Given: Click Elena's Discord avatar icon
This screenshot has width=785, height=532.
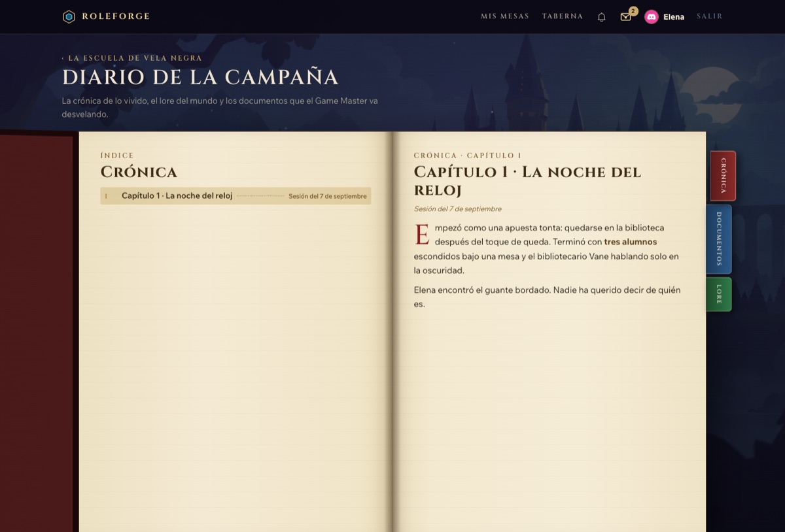Looking at the screenshot, I should pyautogui.click(x=651, y=17).
